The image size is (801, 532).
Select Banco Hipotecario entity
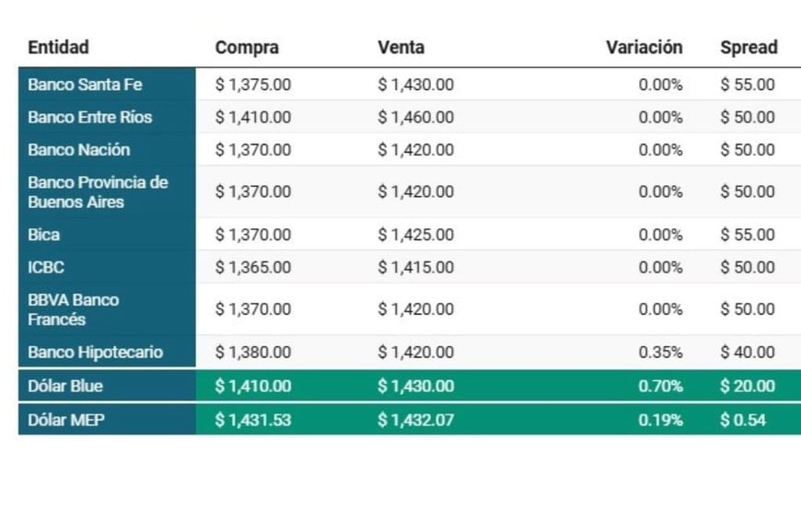pyautogui.click(x=96, y=352)
